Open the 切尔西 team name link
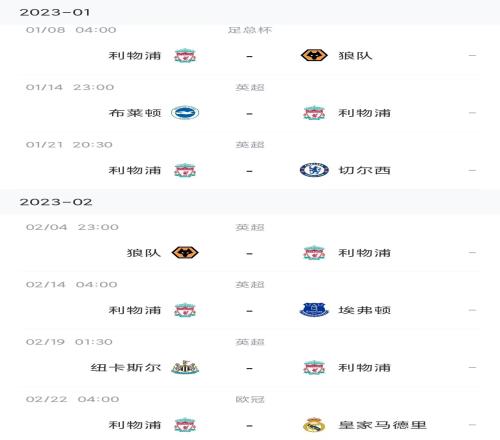 point(365,170)
